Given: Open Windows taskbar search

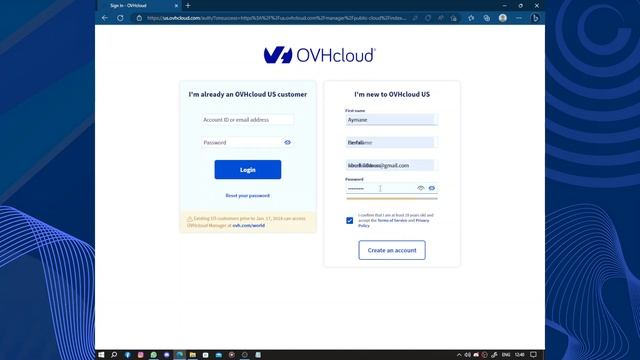Looking at the screenshot, I should pyautogui.click(x=114, y=355).
